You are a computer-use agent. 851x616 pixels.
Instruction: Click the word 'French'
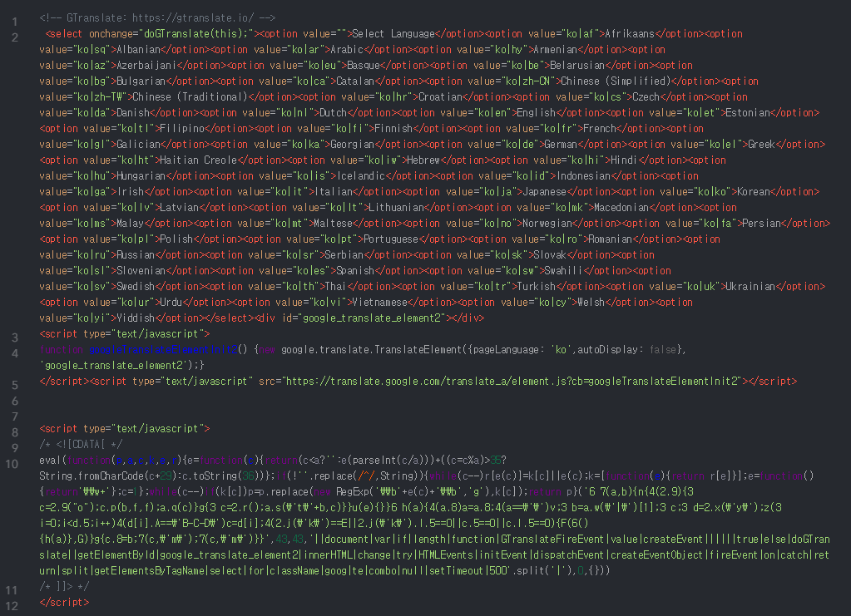(x=599, y=129)
